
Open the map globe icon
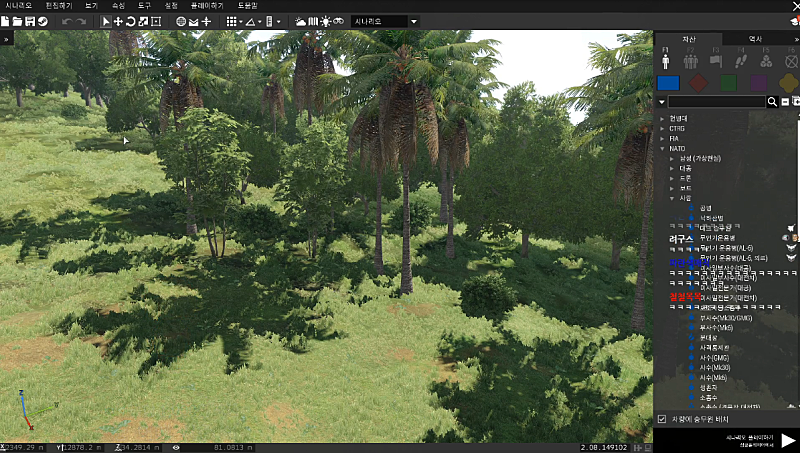click(181, 21)
